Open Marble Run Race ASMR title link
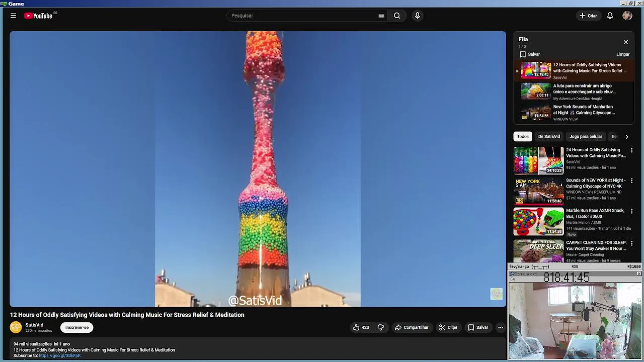This screenshot has width=644, height=362. point(595,213)
